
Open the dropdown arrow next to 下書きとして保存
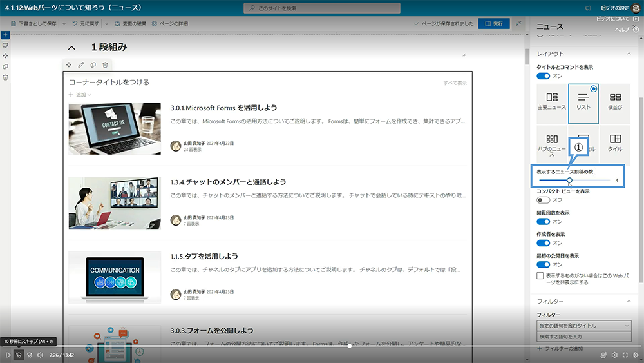pyautogui.click(x=64, y=23)
